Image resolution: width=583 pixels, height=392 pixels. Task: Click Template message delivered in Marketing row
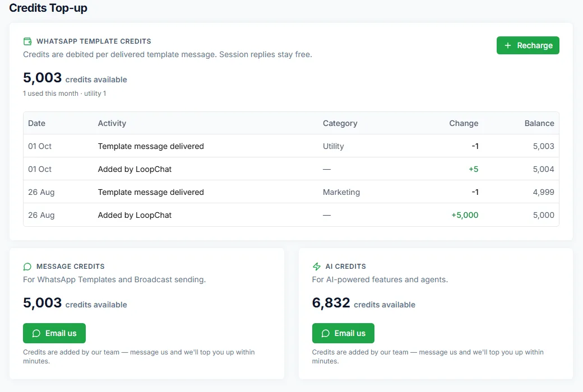pos(151,192)
